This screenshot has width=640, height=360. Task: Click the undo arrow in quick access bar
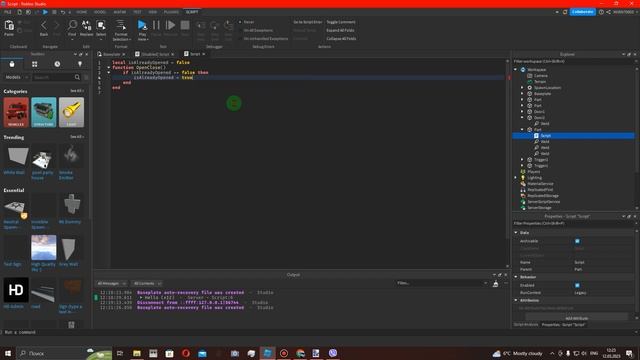pos(63,12)
